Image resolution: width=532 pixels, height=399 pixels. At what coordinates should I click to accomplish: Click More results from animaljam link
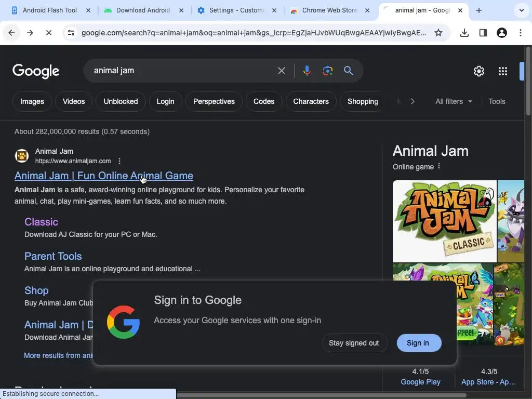click(x=58, y=355)
